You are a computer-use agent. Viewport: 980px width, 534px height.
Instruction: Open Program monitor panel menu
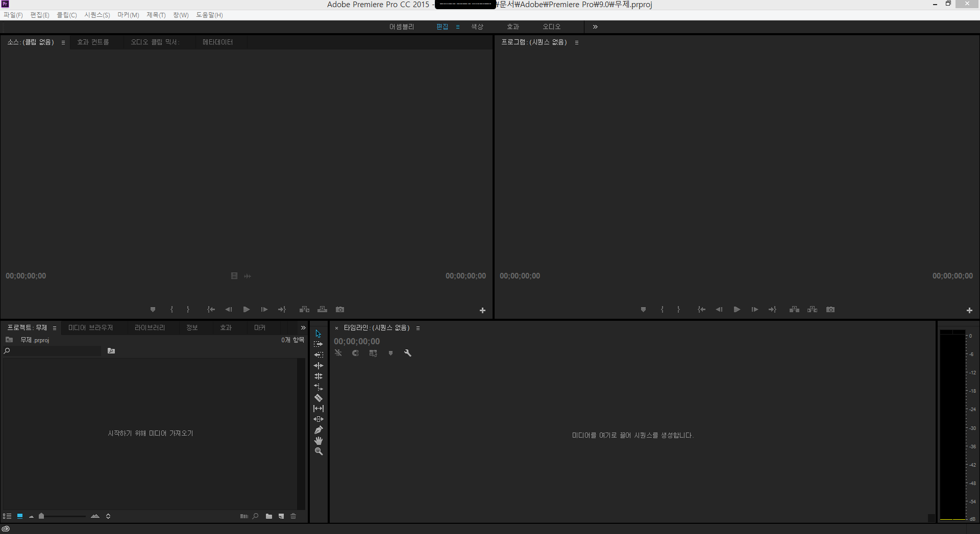[x=577, y=42]
